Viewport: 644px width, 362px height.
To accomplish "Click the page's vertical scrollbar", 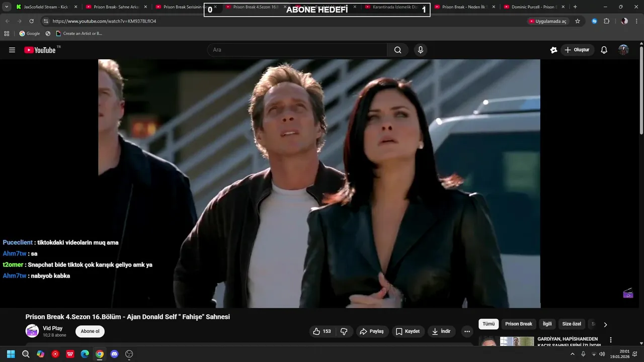I will pyautogui.click(x=641, y=90).
